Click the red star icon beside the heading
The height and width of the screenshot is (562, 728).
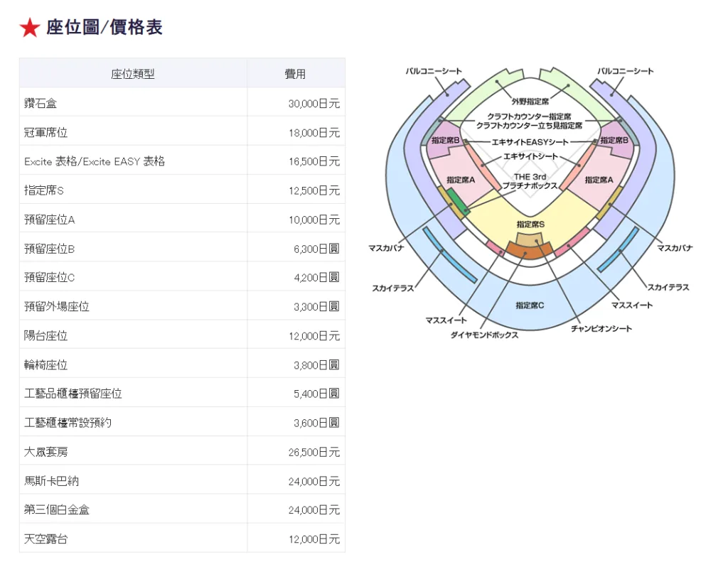coord(30,28)
